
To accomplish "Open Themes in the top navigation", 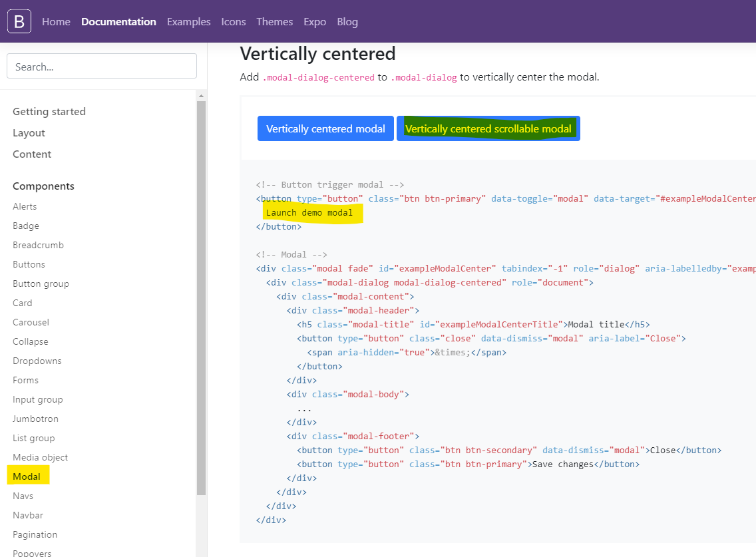I will [274, 22].
